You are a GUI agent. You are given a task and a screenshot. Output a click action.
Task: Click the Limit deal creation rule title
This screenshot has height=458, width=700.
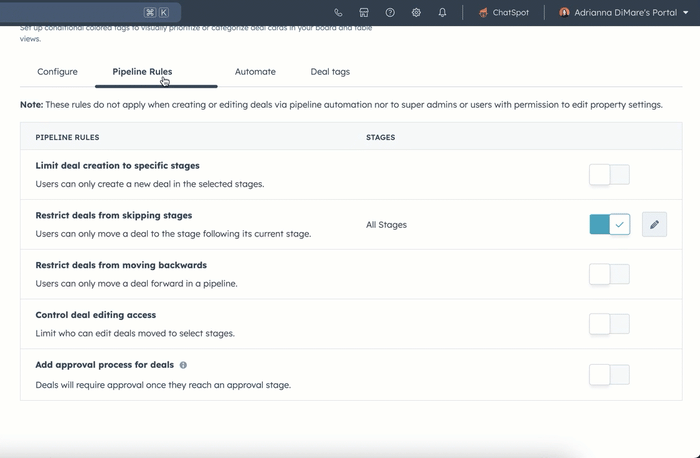pyautogui.click(x=117, y=166)
